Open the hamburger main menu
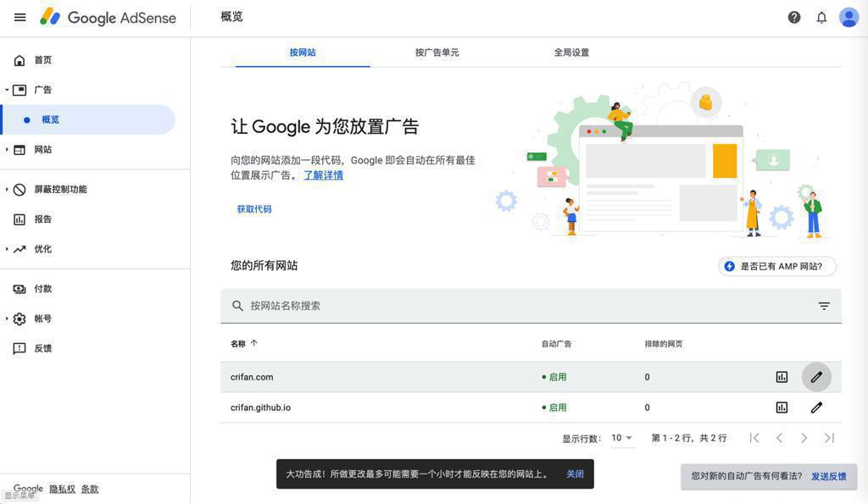Image resolution: width=868 pixels, height=504 pixels. (x=20, y=17)
